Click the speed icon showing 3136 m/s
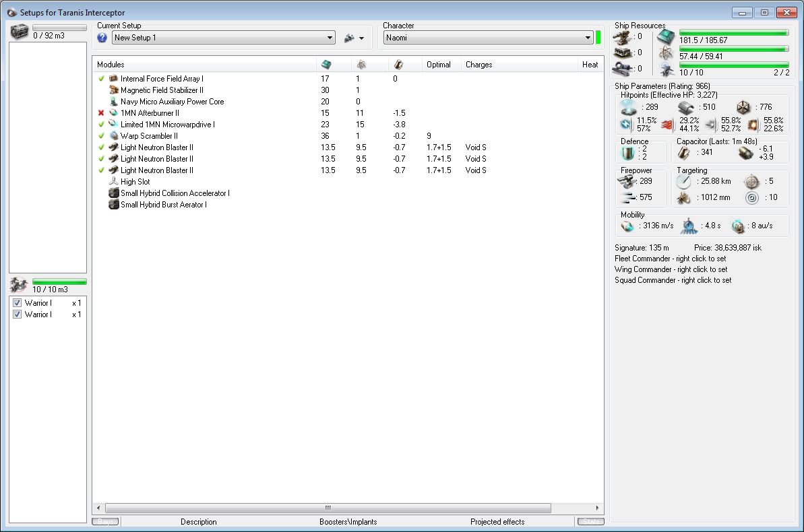This screenshot has width=804, height=532. coord(627,226)
